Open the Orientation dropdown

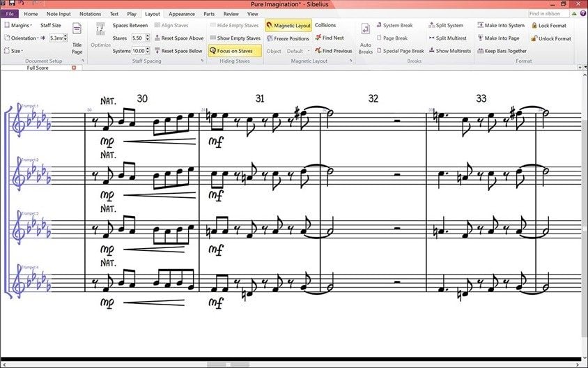coord(22,38)
